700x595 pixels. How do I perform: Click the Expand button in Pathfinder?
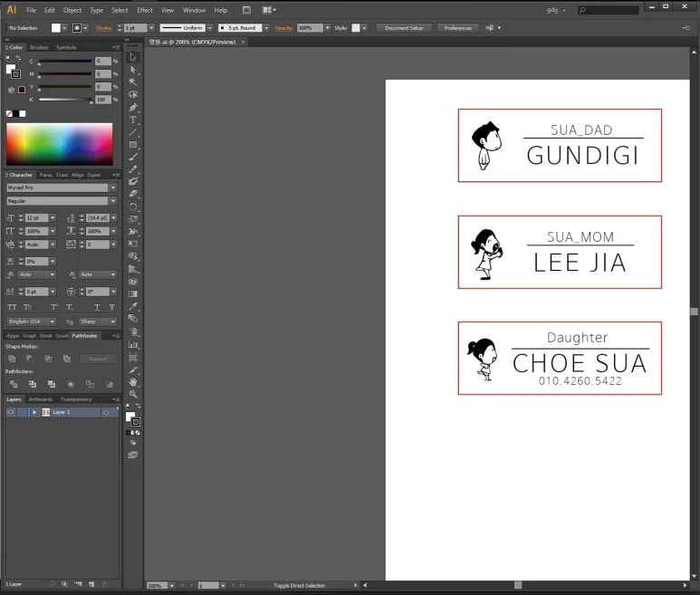point(98,359)
